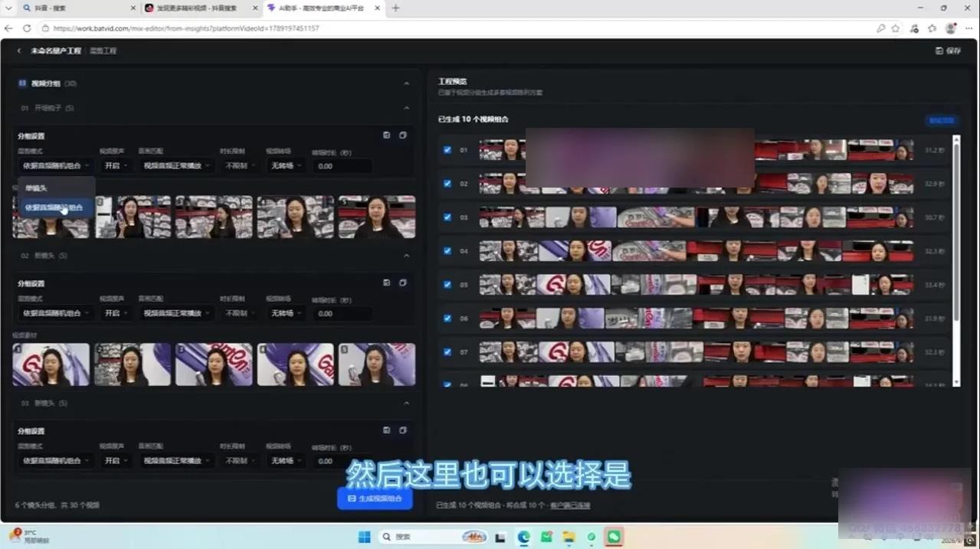The height and width of the screenshot is (549, 980).
Task: Click group 02 duration field 0.00
Action: [342, 314]
